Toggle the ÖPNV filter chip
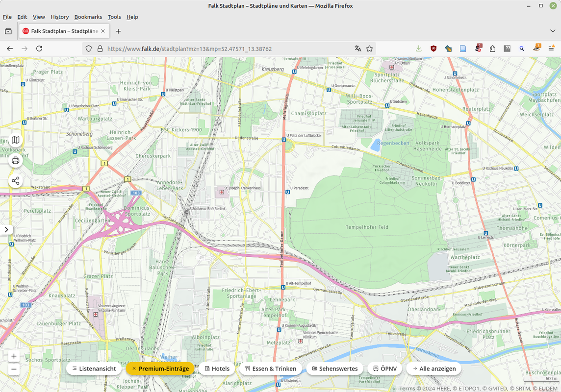The width and height of the screenshot is (561, 392). (x=384, y=368)
